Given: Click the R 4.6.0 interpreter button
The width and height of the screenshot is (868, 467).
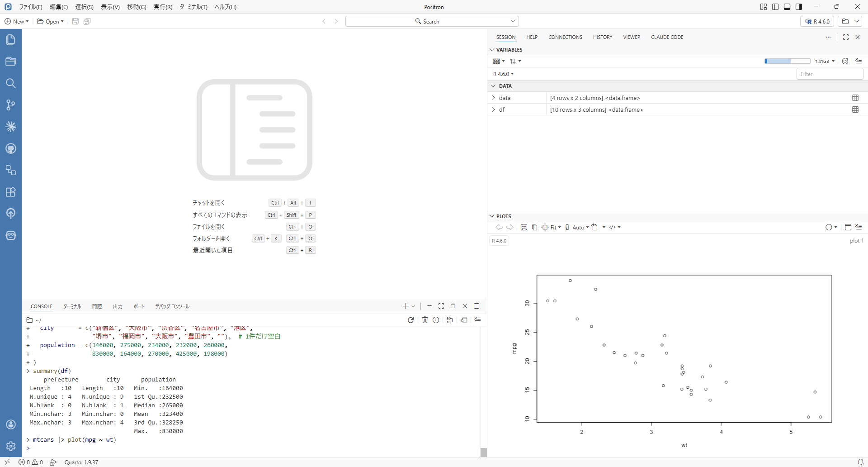Looking at the screenshot, I should [x=817, y=21].
